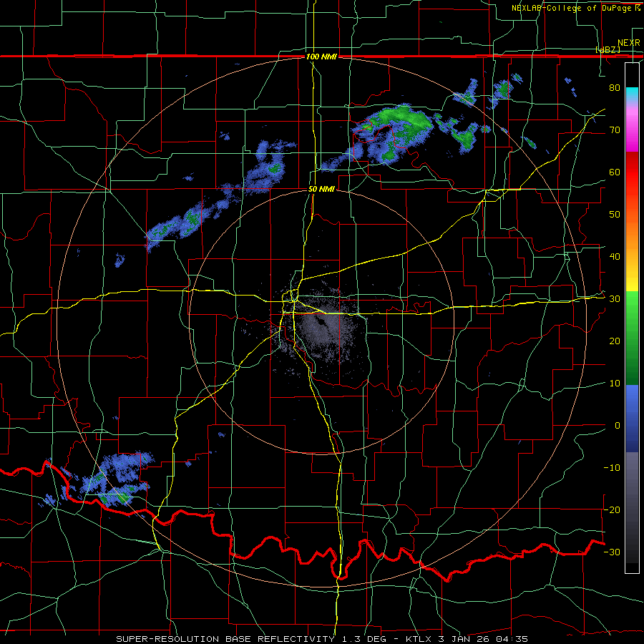Click the NEXR label near top right
Image resolution: width=644 pixels, height=644 pixels.
(x=628, y=43)
